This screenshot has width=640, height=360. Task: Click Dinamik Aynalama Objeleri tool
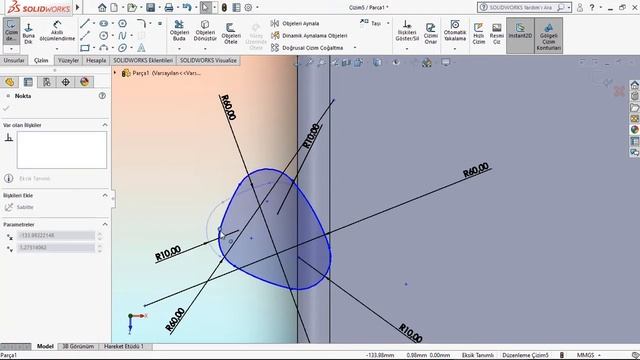pyautogui.click(x=309, y=36)
